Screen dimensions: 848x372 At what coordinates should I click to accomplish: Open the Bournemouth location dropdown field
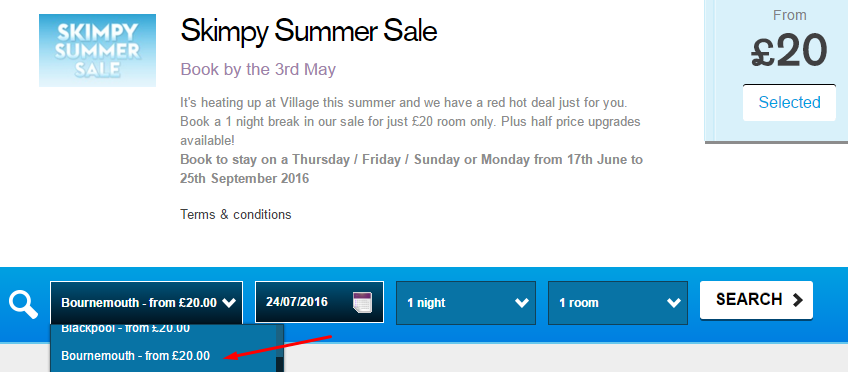point(147,302)
